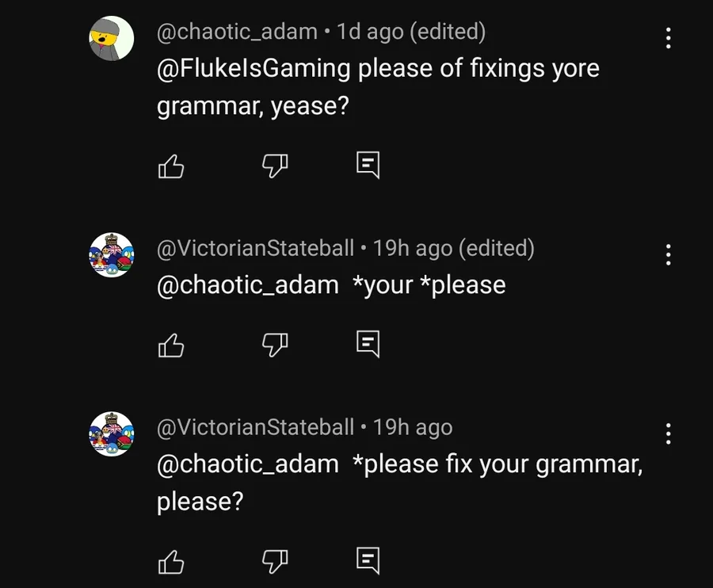Click @chaotic_adam mention in 'please fix your grammar' reply
Image resolution: width=713 pixels, height=588 pixels.
click(x=248, y=464)
